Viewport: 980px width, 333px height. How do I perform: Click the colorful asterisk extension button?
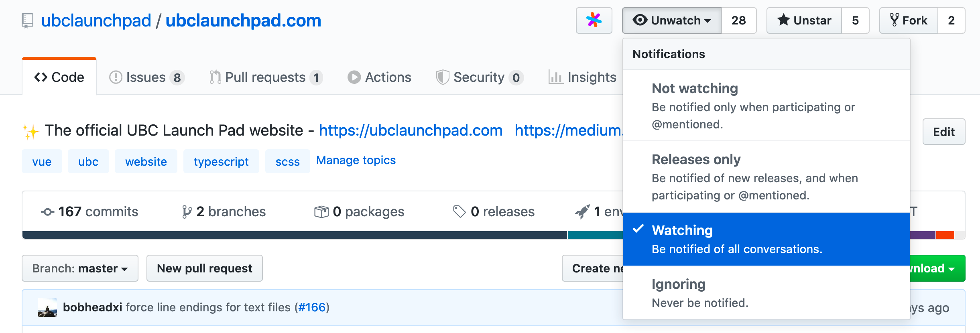coord(594,20)
